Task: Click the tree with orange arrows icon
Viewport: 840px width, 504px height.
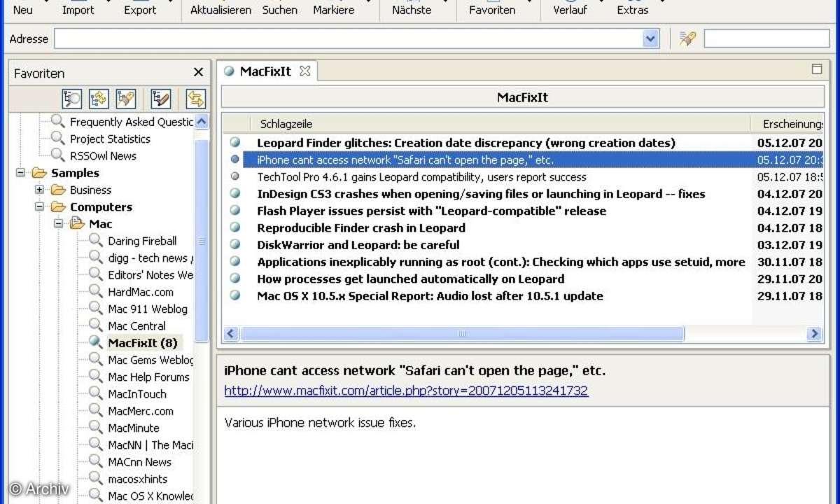Action: tap(99, 99)
